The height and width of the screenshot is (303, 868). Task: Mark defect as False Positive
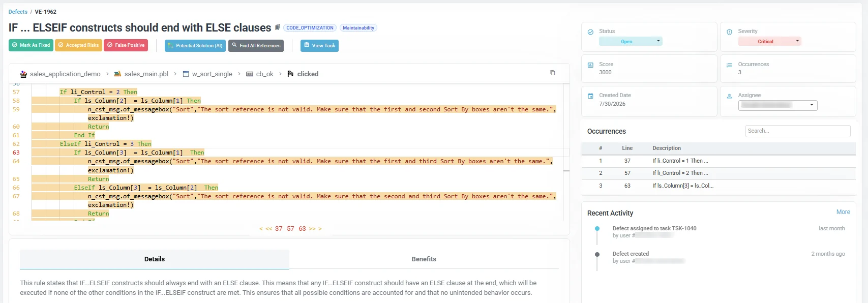point(126,45)
